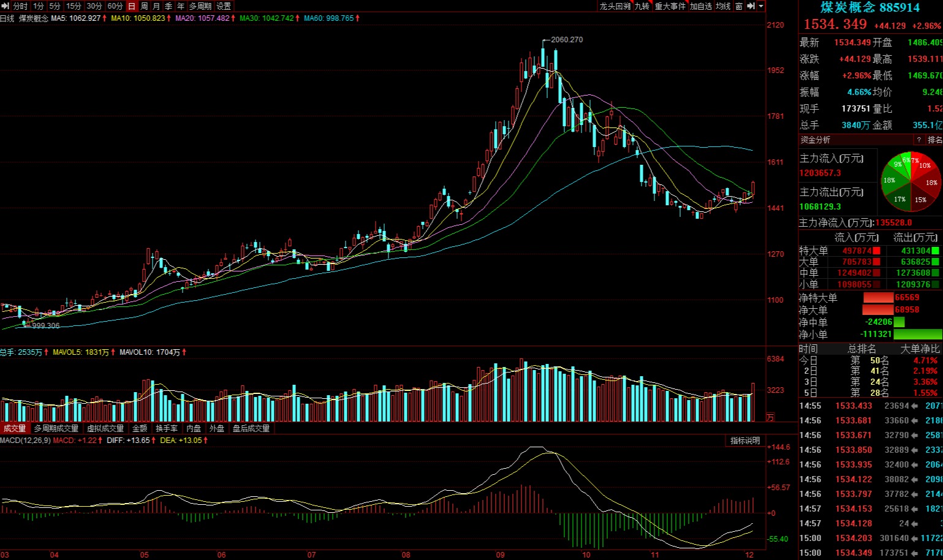Click the MACD(12,26,9) indicator label
This screenshot has height=560, width=943.
point(25,441)
